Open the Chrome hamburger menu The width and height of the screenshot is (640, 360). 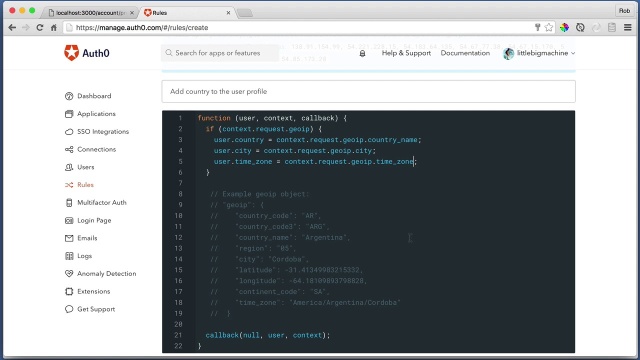628,27
